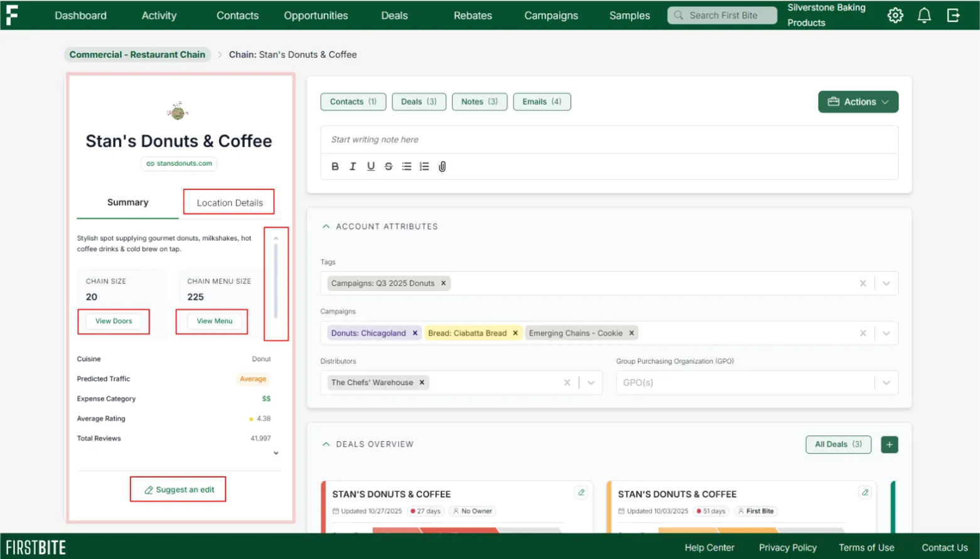Click the 'Commercial - Restaurant Chain' breadcrumb
Screen dimensions: 980x559
click(137, 55)
